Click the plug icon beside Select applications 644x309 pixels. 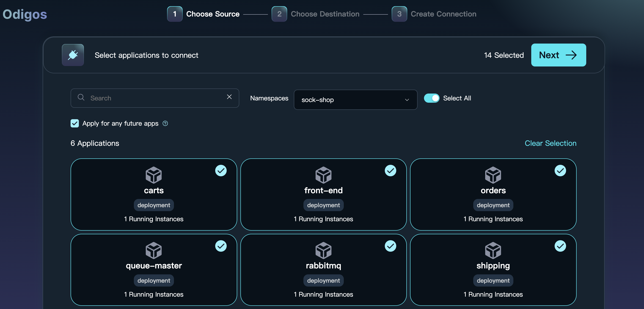(73, 55)
